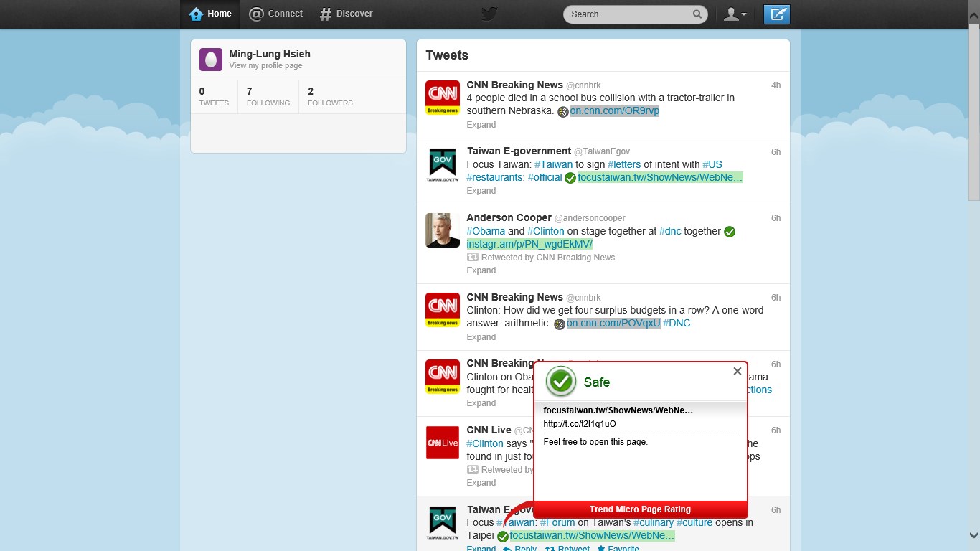This screenshot has width=980, height=551.
Task: Open focustaiwan link in culinary culture tweet
Action: tap(593, 535)
